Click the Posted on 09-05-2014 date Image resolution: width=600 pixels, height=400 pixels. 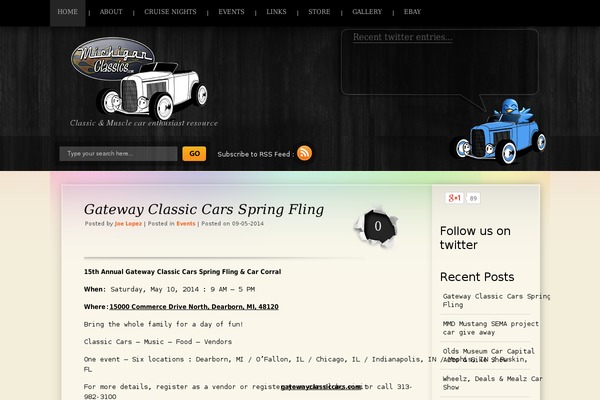point(233,224)
